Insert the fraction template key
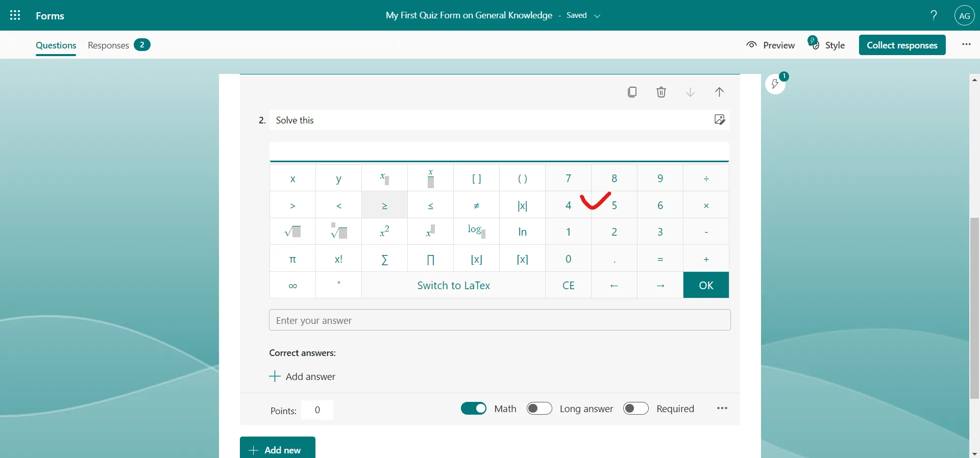The width and height of the screenshot is (980, 458). (x=430, y=178)
